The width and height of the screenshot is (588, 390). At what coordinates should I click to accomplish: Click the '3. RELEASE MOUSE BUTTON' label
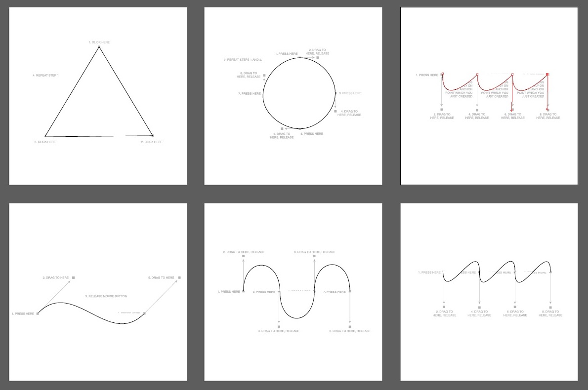pyautogui.click(x=106, y=296)
